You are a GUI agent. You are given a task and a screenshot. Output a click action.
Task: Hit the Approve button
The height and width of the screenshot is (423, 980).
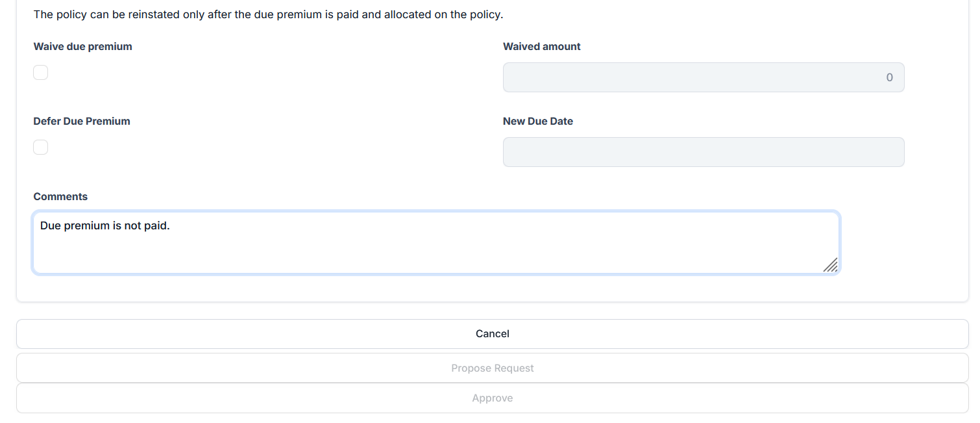coord(492,398)
